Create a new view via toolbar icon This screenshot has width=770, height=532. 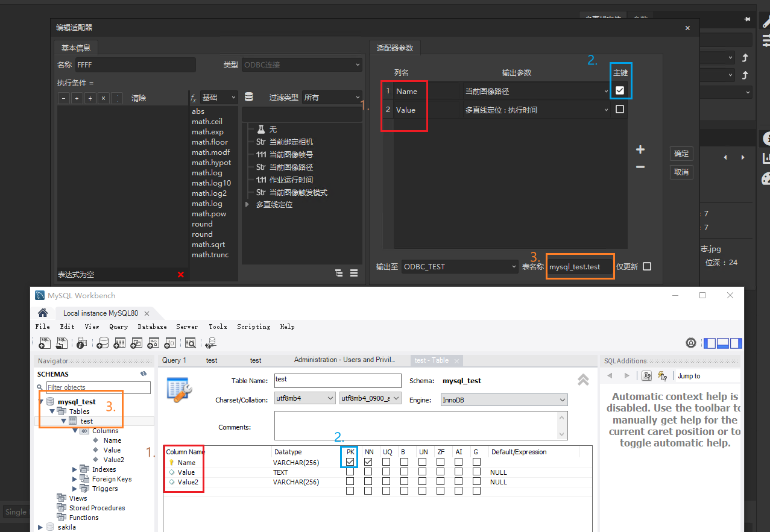(136, 343)
